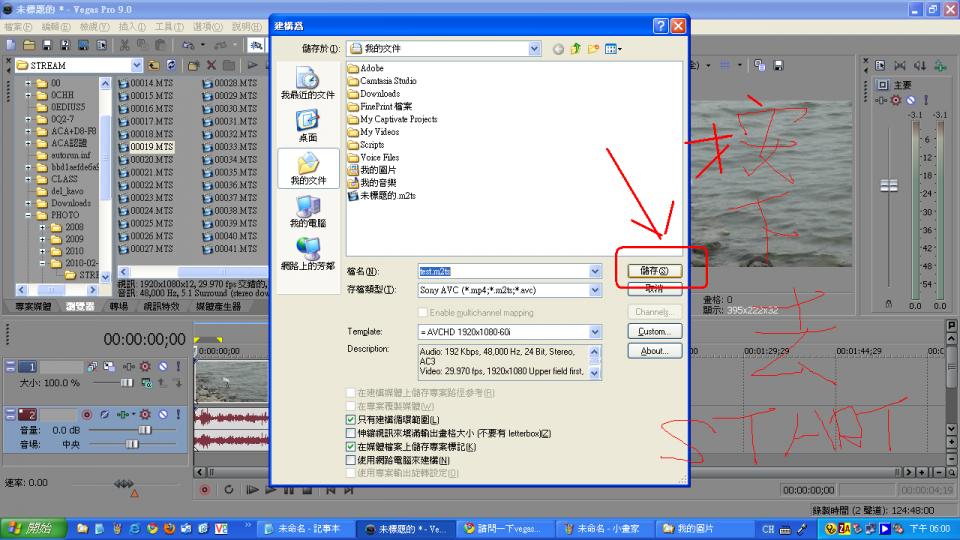Toggle stretch video to fill output frame
This screenshot has width=960, height=540.
pos(351,433)
